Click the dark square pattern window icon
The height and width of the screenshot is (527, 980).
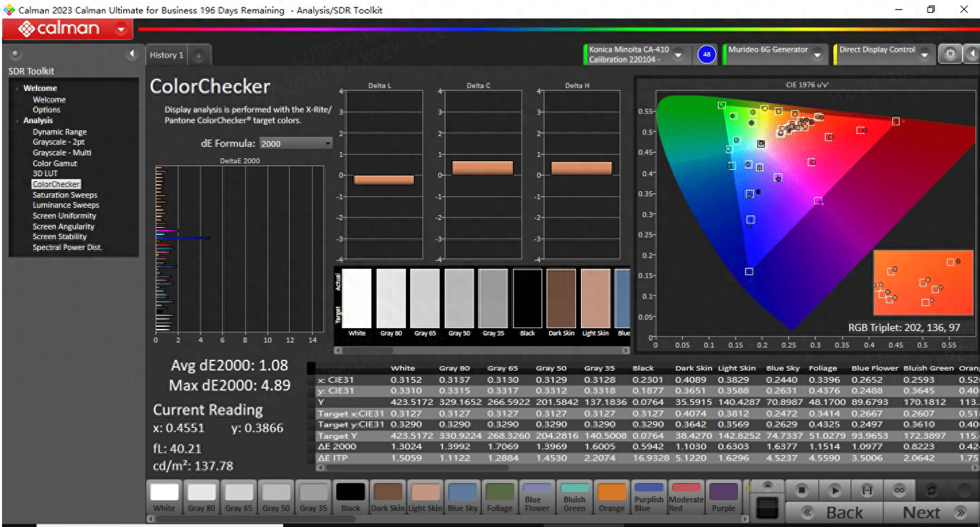coord(768,508)
